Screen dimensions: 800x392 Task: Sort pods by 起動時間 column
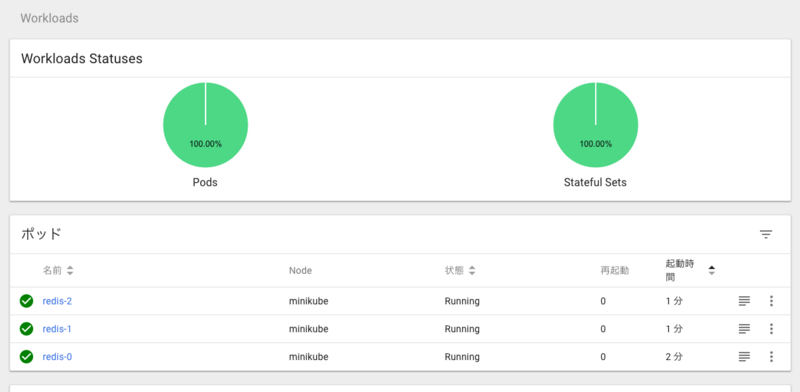point(690,271)
